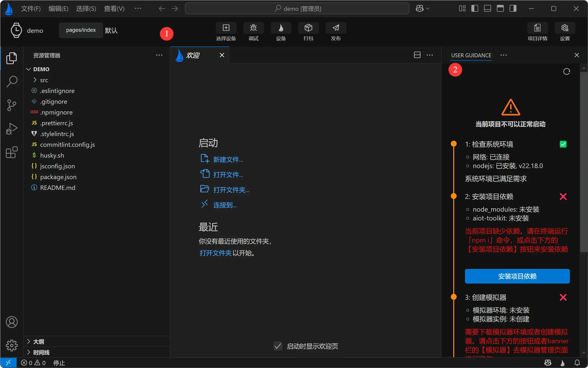Switch to the USER GUIDANCE tab
The height and width of the screenshot is (368, 588).
pyautogui.click(x=471, y=55)
